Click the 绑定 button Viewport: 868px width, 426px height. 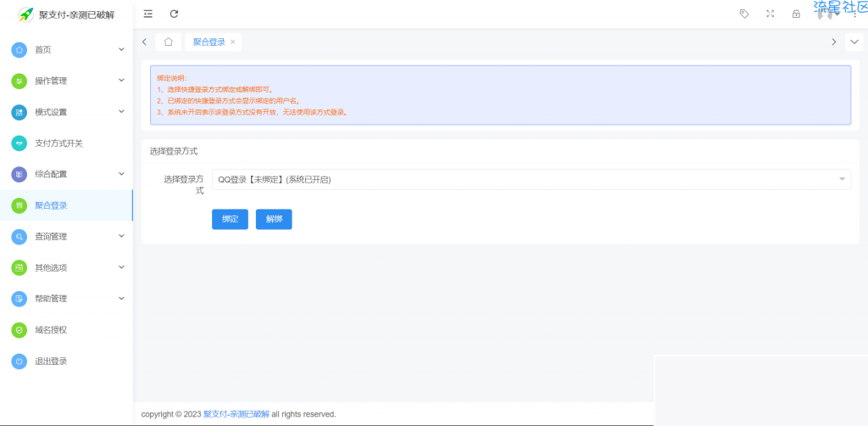click(230, 219)
